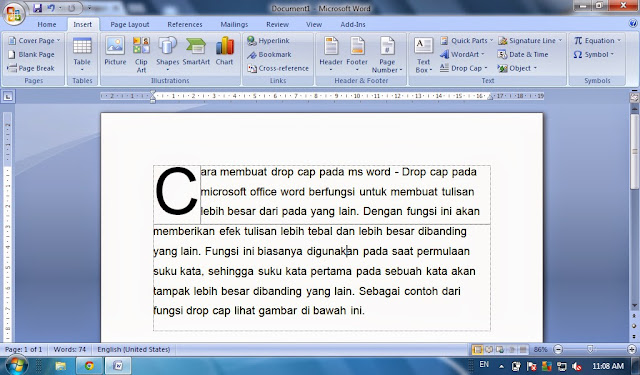Select the large drop cap letter C
Image resolution: width=640 pixels, height=375 pixels.
coord(176,191)
